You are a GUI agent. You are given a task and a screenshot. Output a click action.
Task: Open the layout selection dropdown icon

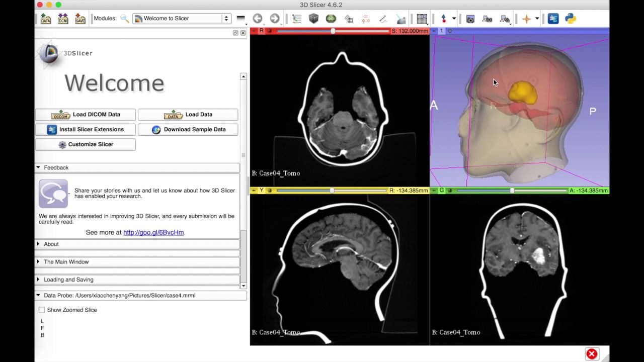pos(422,19)
